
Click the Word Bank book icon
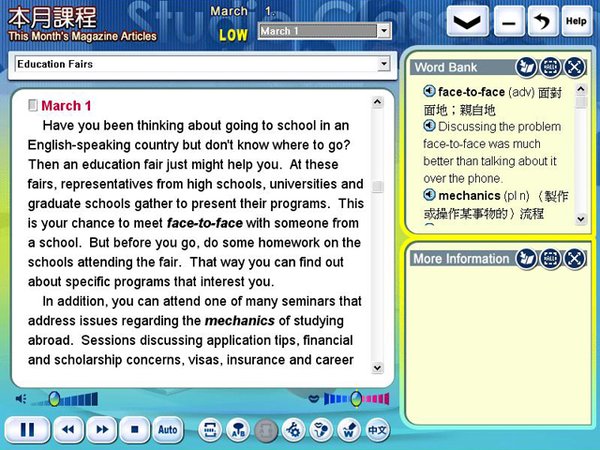[527, 67]
